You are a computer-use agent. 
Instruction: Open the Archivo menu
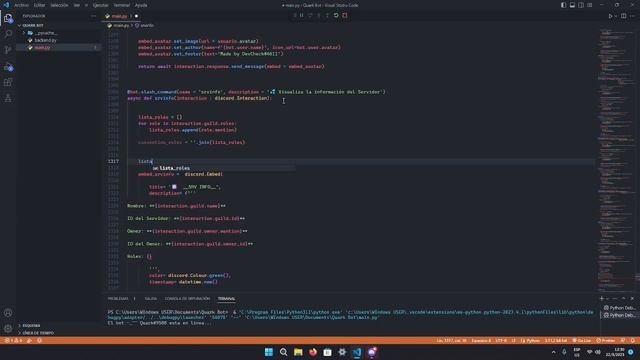pos(21,5)
